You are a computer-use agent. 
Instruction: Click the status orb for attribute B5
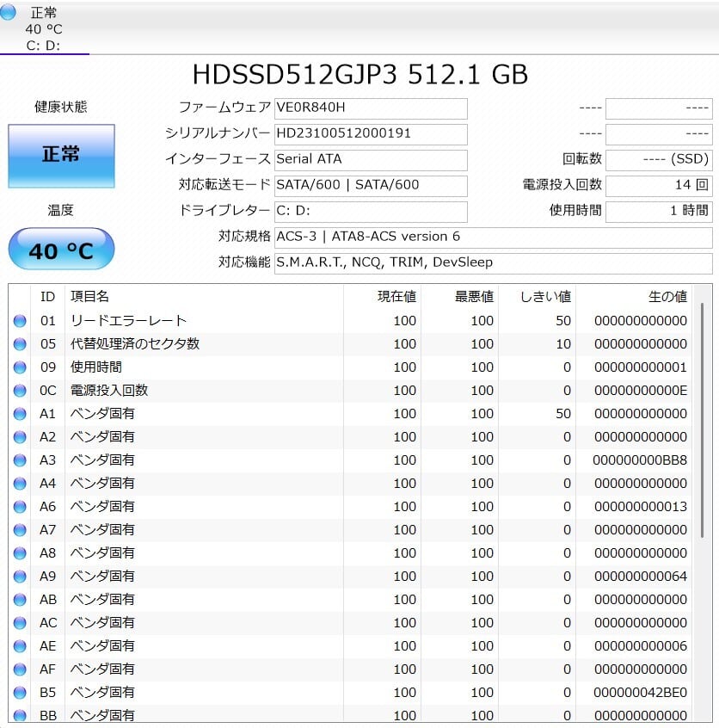coord(20,693)
